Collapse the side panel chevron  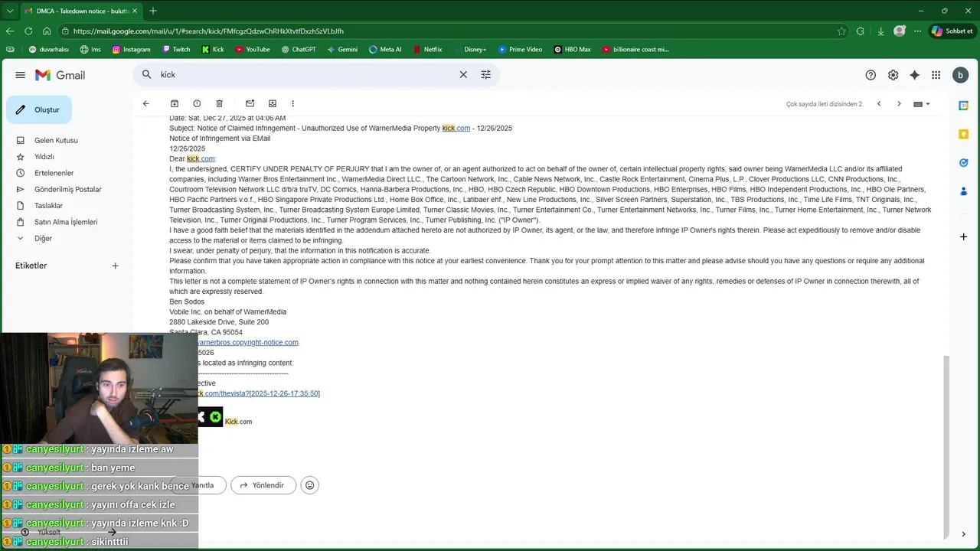point(964,534)
